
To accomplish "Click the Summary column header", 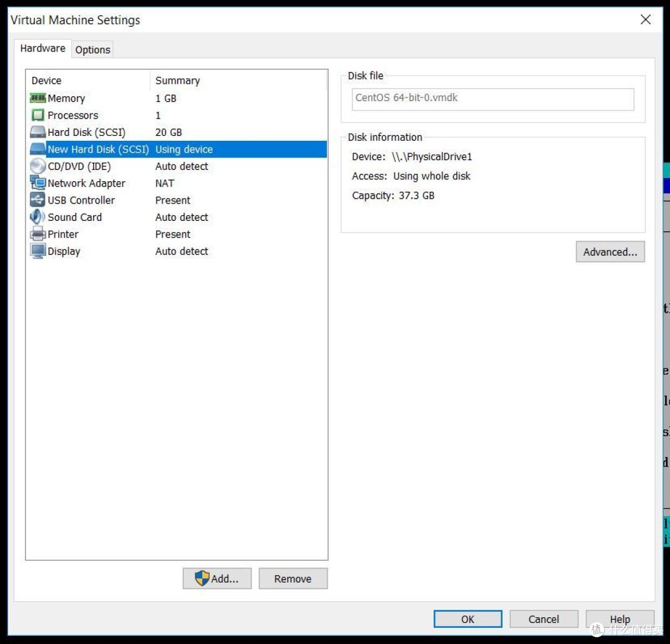I will point(178,81).
